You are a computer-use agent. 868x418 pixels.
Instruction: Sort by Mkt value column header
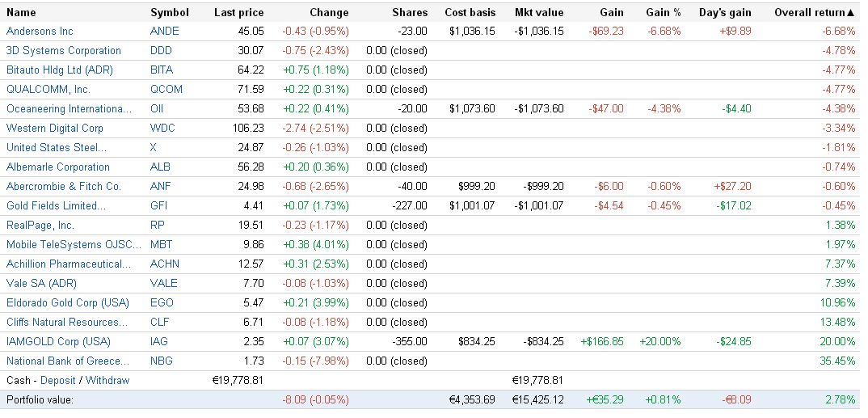coord(539,12)
